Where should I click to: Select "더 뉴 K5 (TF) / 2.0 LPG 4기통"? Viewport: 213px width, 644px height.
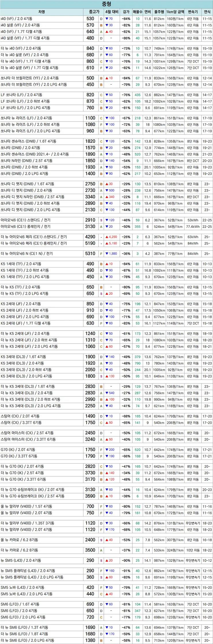(x=24, y=294)
